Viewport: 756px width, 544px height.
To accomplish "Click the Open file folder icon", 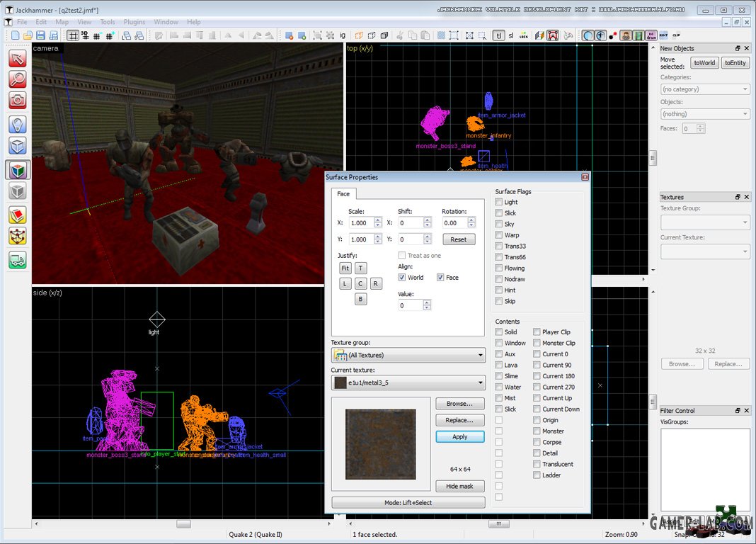I will click(28, 35).
